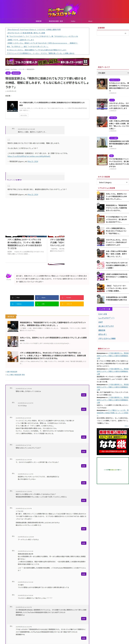Click the 裁判 tag link below recommendations
This screenshot has height=644, width=129.
click(23, 375)
